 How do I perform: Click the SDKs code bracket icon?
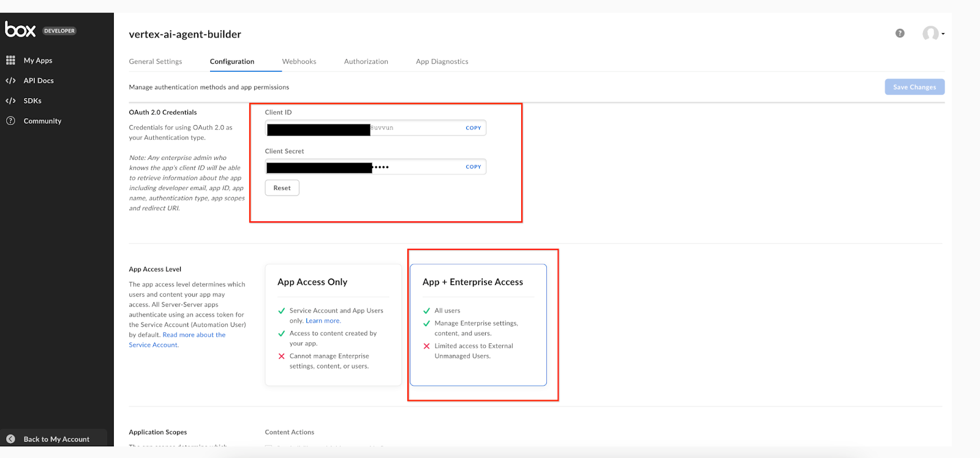pos(10,101)
